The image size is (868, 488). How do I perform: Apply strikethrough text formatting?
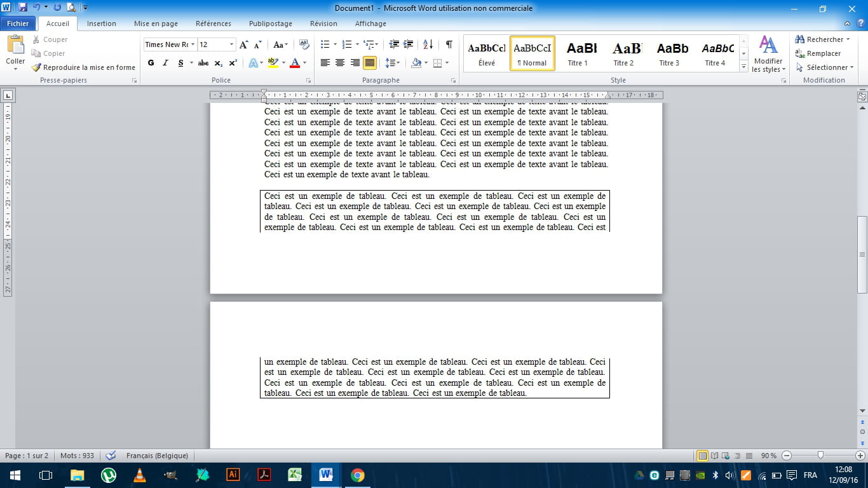coord(203,63)
